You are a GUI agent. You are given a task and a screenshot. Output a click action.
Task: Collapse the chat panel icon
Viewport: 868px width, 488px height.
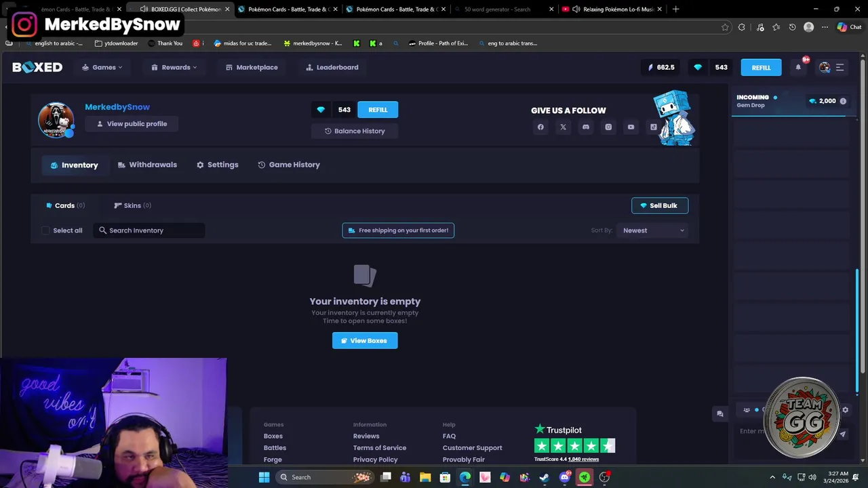[720, 413]
